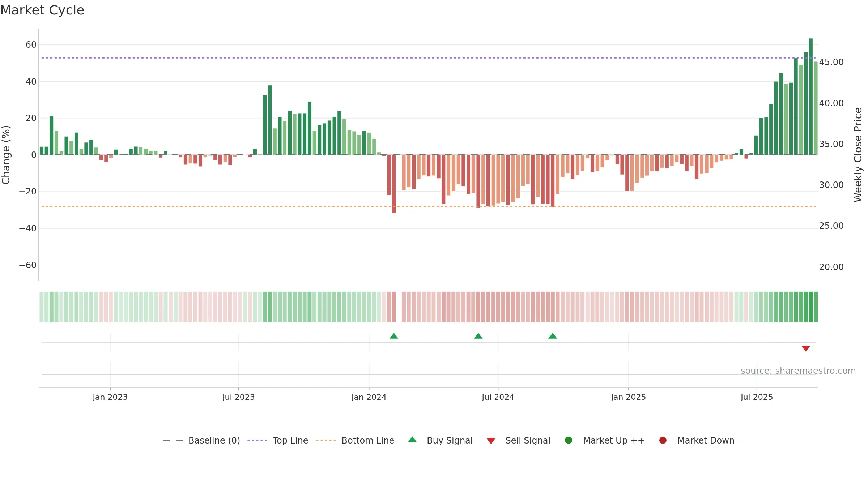Click the 45.00 price tick label
Viewport: 868px width, 488px height.
click(x=831, y=62)
